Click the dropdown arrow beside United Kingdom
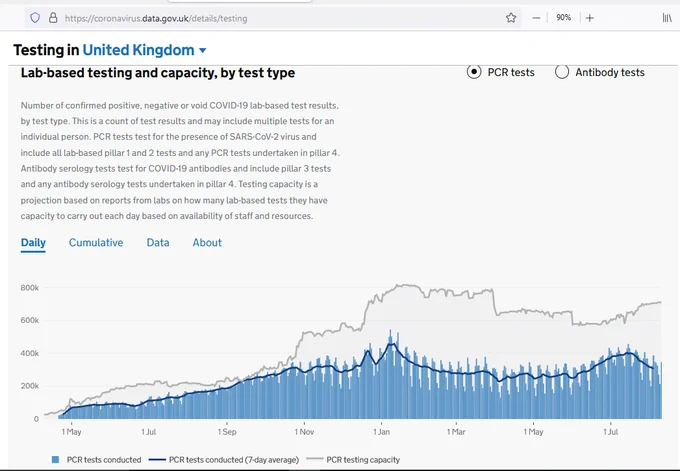680x471 pixels. coord(203,50)
